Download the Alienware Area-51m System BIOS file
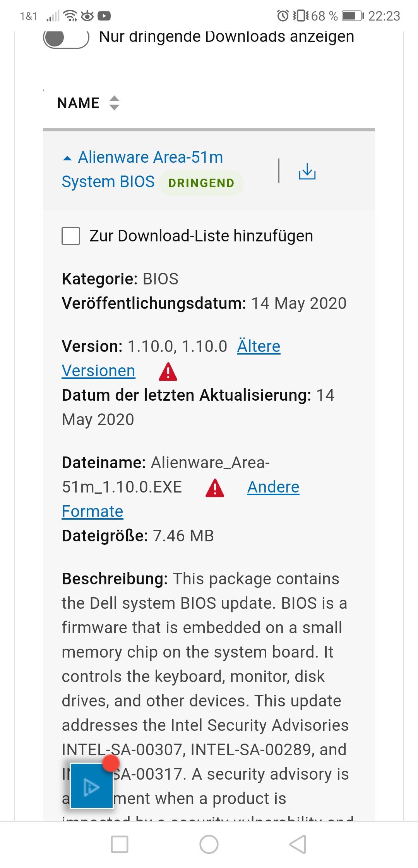The height and width of the screenshot is (868, 418). point(307,171)
